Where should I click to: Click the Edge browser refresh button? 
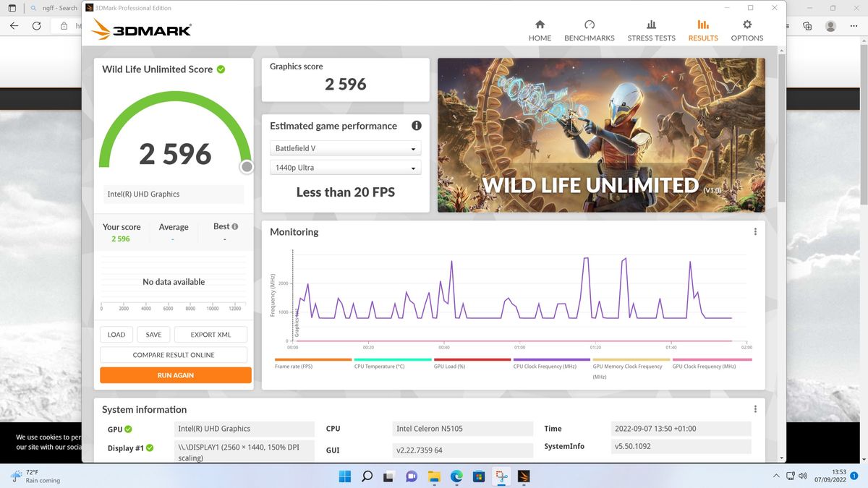(36, 25)
